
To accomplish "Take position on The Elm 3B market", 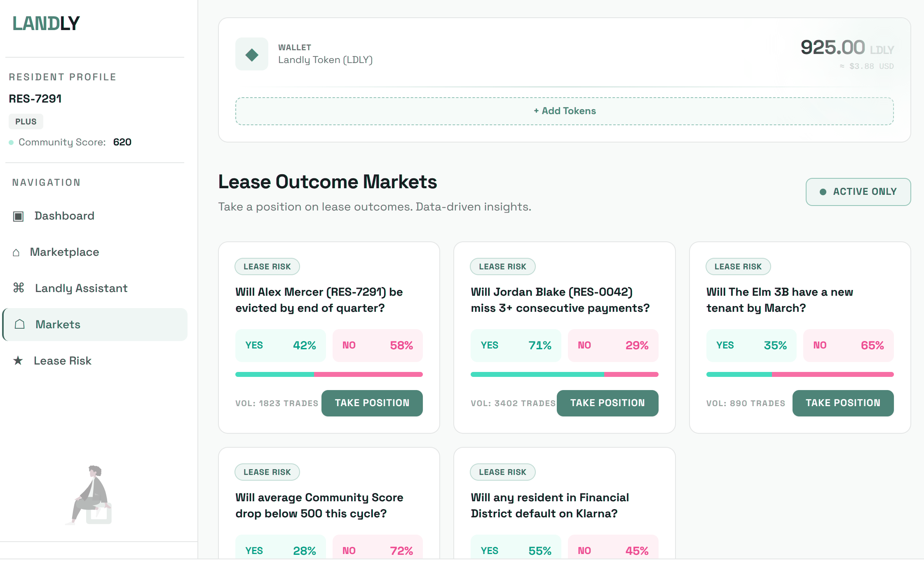I will (842, 403).
